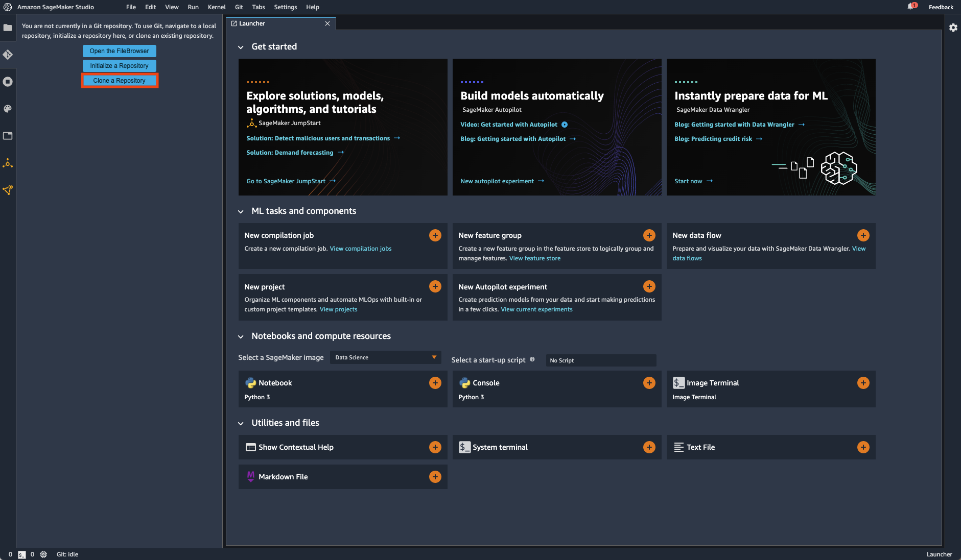The height and width of the screenshot is (560, 961).
Task: Open the File menu
Action: pyautogui.click(x=131, y=7)
